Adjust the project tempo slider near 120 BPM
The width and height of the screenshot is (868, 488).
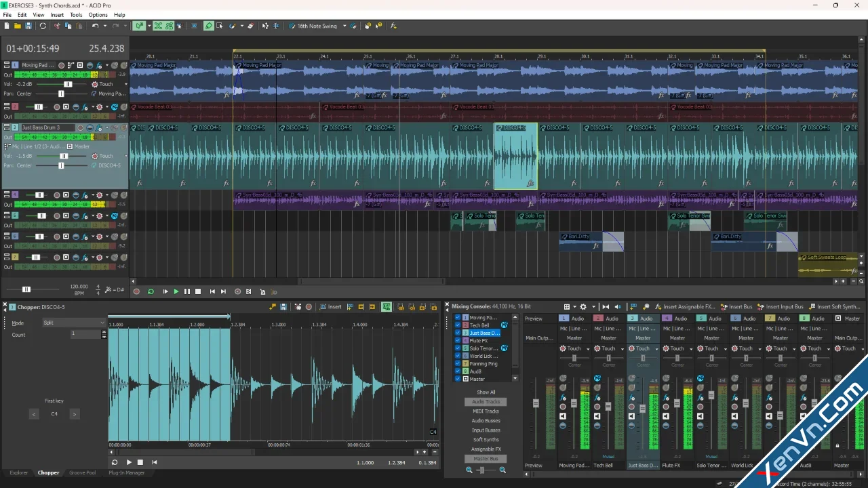tap(26, 289)
